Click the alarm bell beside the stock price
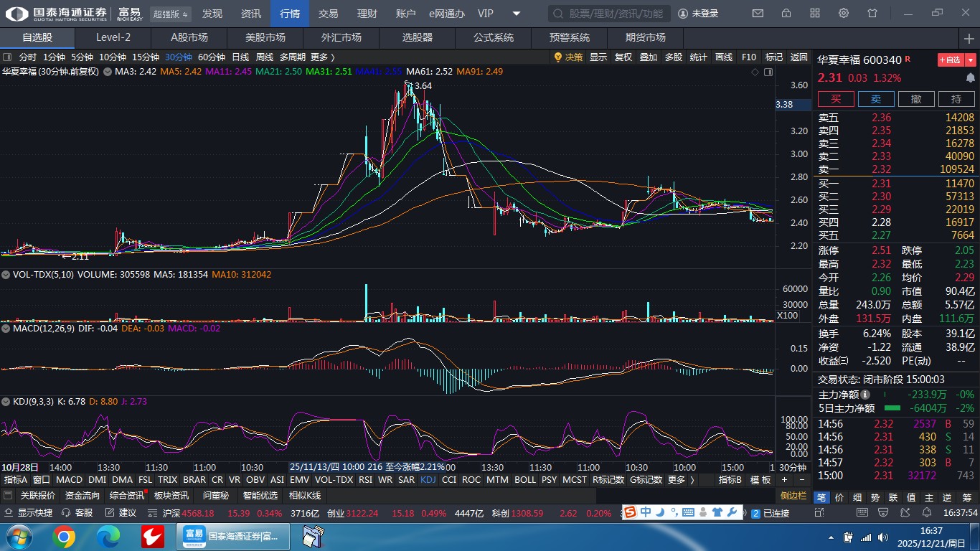 click(x=970, y=77)
